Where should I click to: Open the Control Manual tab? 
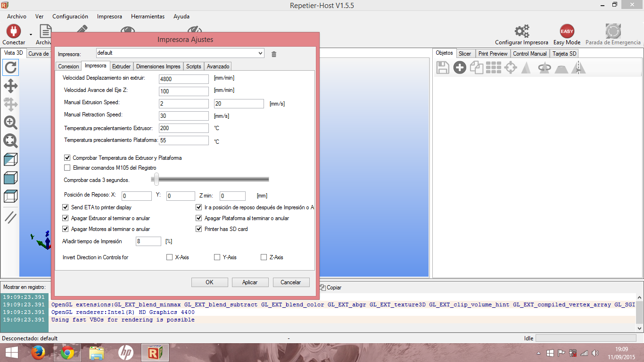530,54
